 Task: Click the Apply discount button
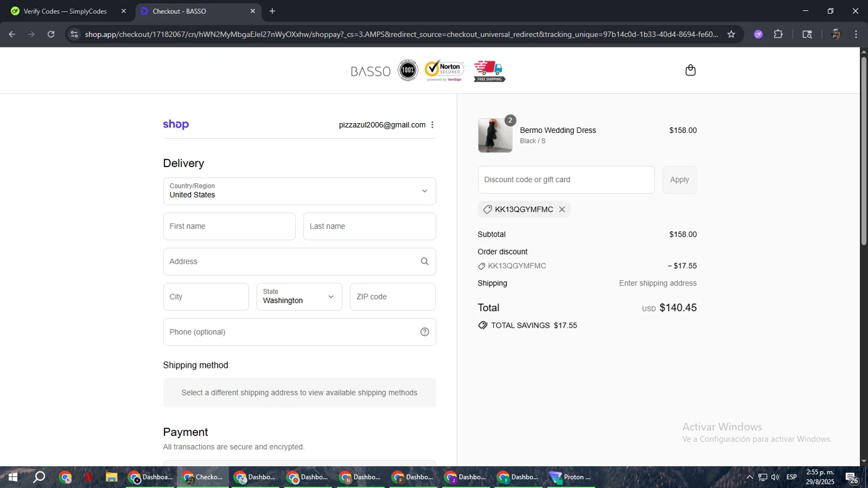coord(679,180)
